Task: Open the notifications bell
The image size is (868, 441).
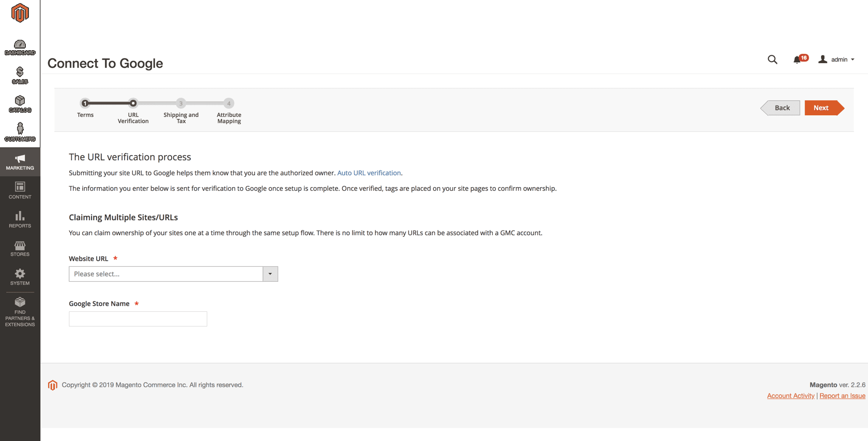Action: (x=797, y=60)
